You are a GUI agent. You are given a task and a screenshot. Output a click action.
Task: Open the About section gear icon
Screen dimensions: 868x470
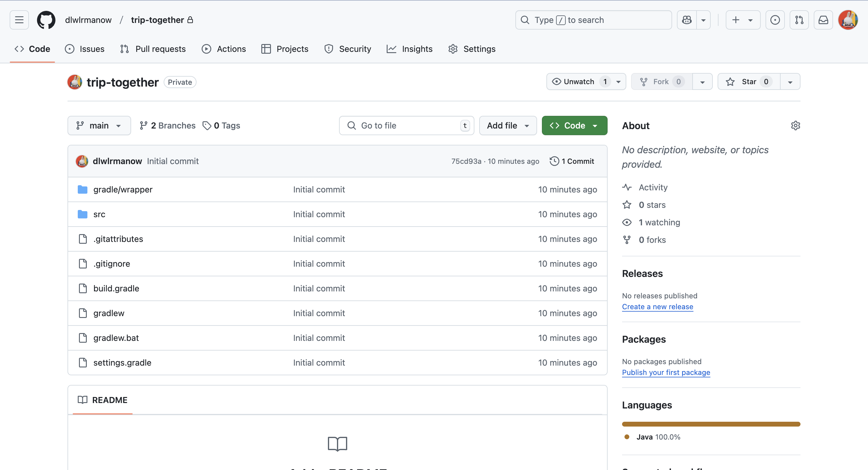(x=795, y=125)
